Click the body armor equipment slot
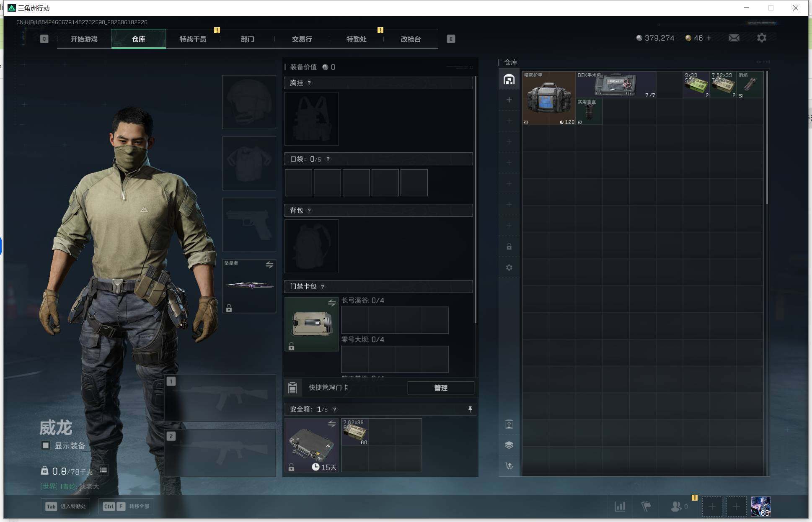This screenshot has width=812, height=522. click(249, 163)
